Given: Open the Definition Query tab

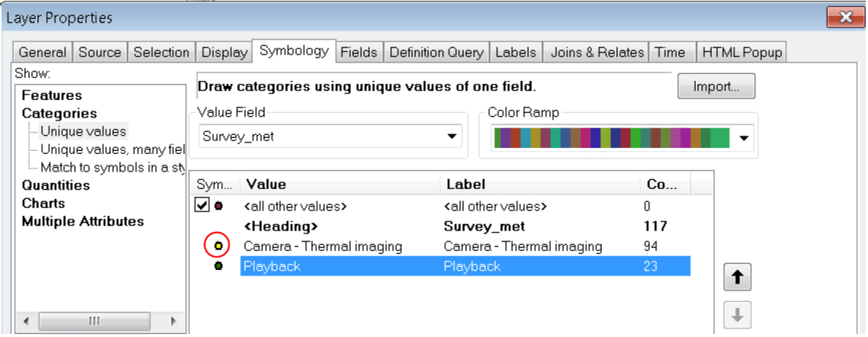Looking at the screenshot, I should pos(436,53).
